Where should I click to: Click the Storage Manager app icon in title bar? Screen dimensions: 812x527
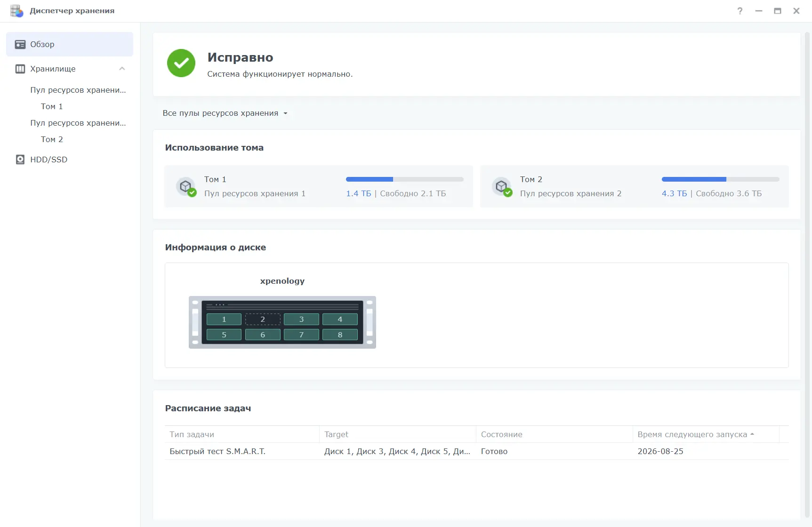16,11
